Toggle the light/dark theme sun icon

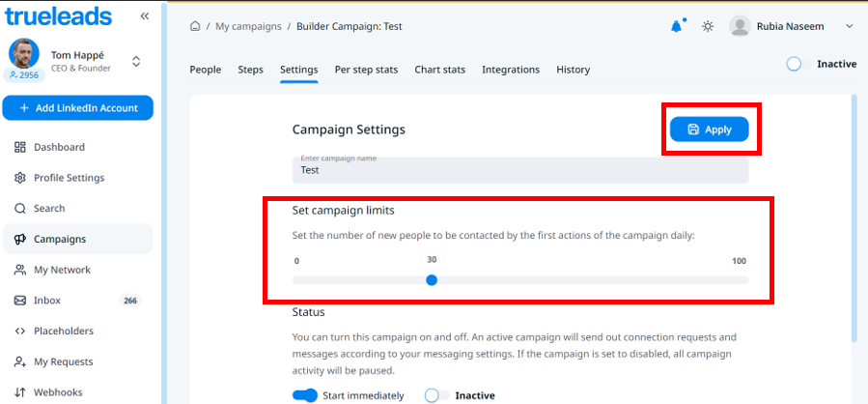coord(708,26)
